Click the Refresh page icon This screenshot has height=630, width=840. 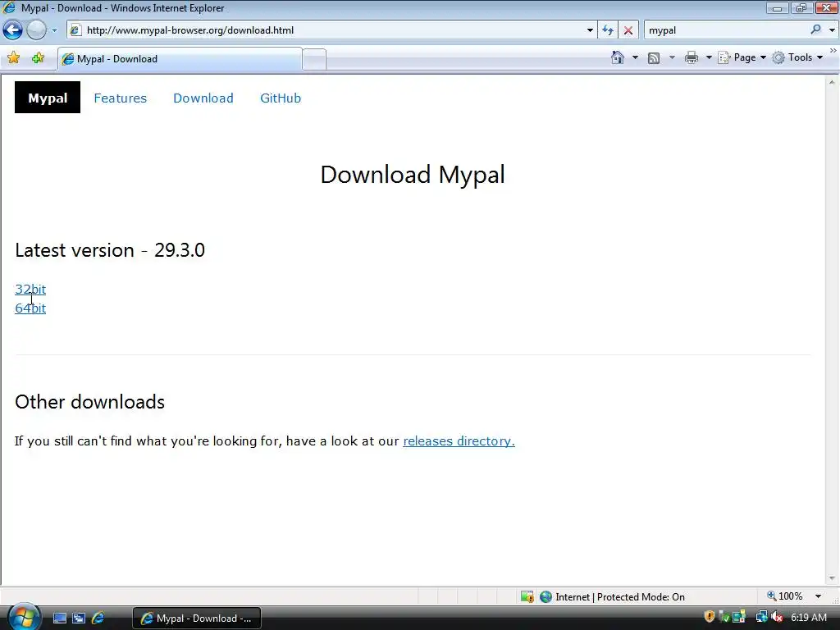(x=608, y=30)
